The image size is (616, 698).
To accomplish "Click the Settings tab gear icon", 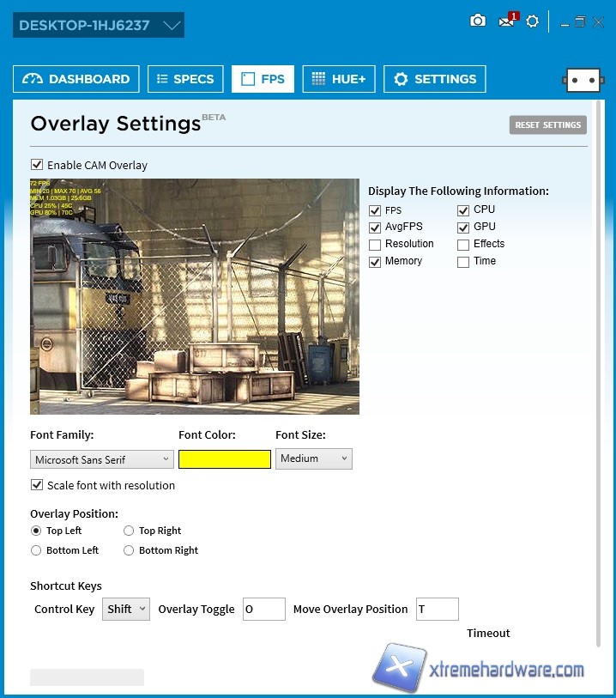I will (x=401, y=79).
